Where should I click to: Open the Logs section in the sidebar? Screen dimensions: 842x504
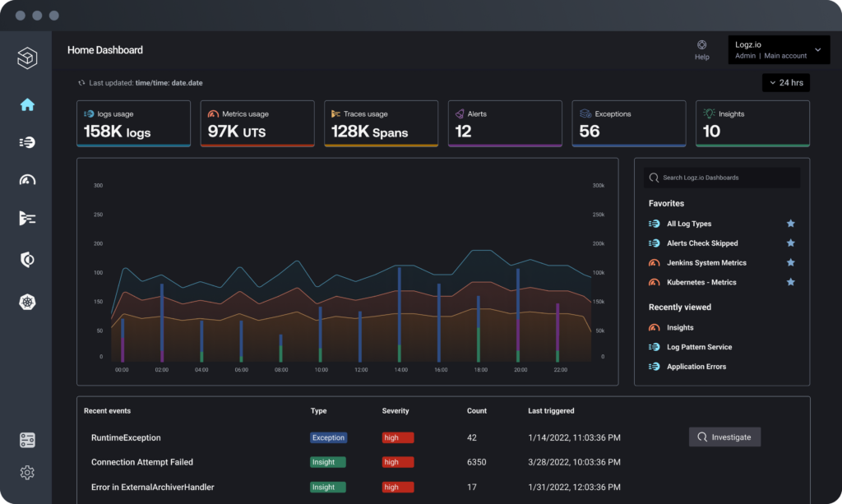tap(27, 141)
